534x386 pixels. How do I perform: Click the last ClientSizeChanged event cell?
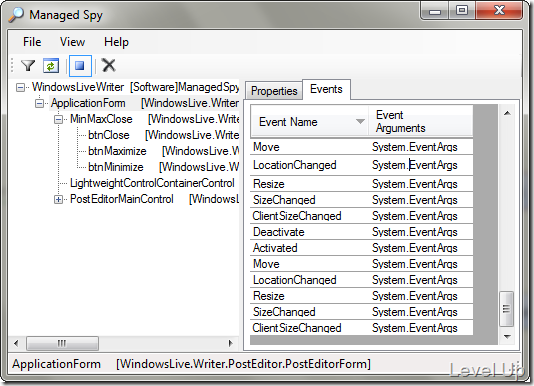(x=309, y=328)
